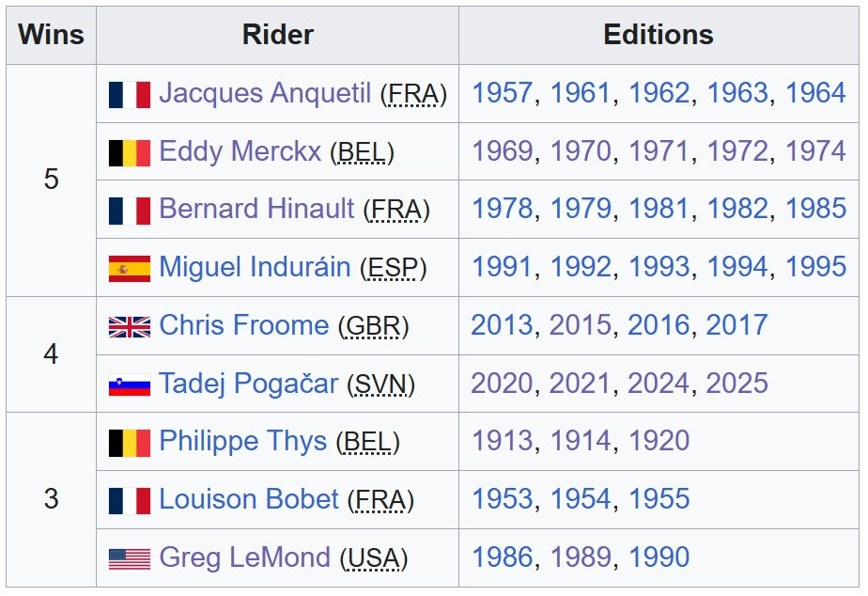
Task: Select the 2017 edition link
Action: 736,325
